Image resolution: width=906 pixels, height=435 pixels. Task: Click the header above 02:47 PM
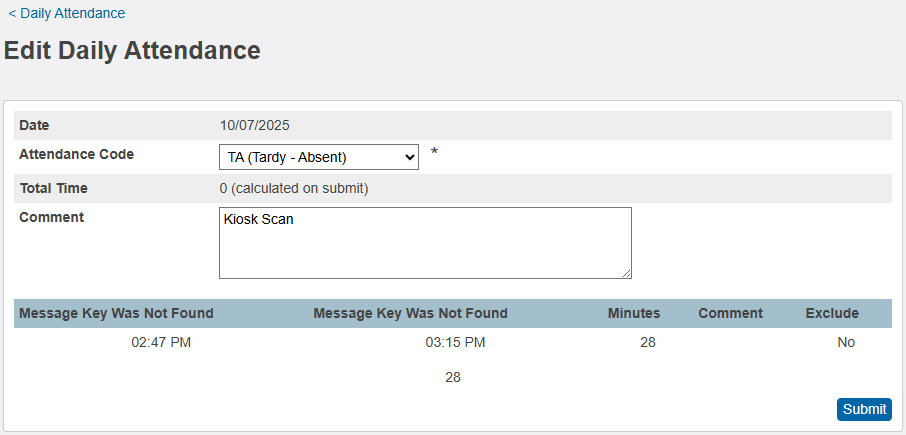coord(116,313)
